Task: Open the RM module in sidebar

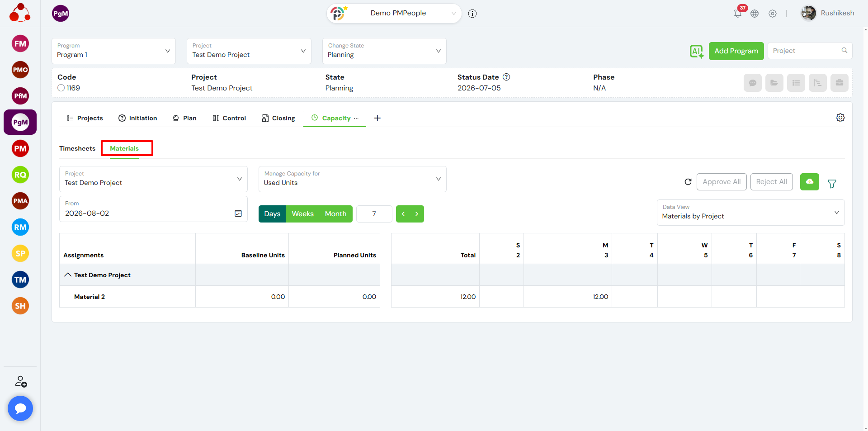Action: (20, 227)
